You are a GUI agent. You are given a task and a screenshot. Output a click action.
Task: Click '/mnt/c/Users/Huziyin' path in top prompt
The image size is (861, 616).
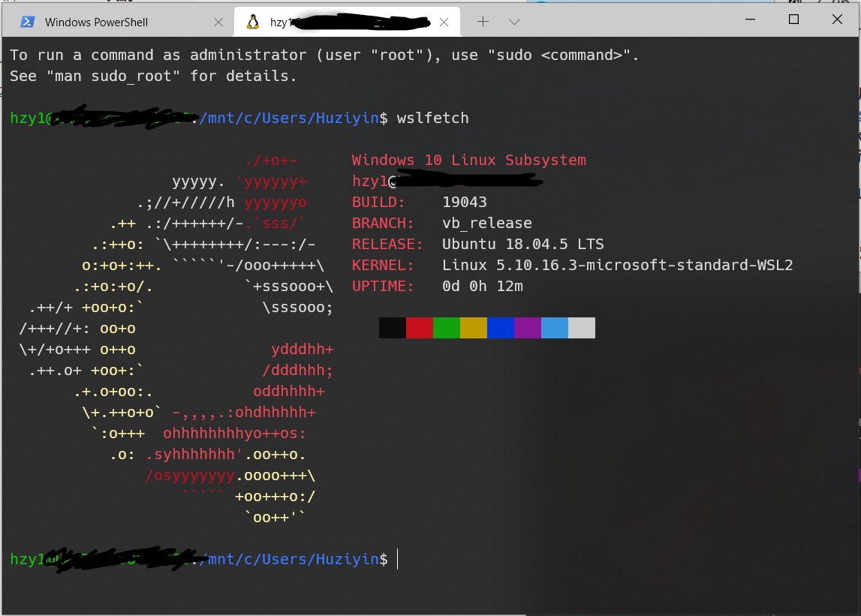pyautogui.click(x=289, y=118)
